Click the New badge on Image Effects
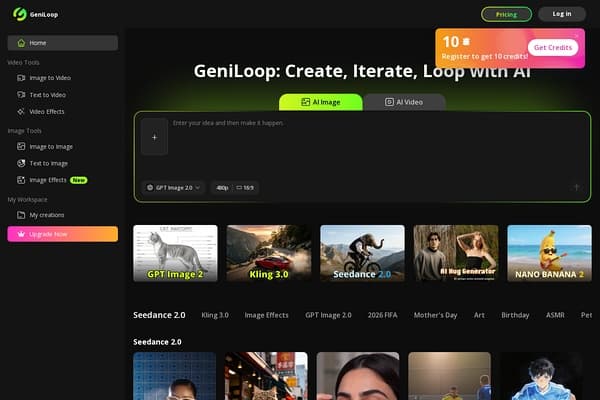This screenshot has width=600, height=400. (78, 180)
